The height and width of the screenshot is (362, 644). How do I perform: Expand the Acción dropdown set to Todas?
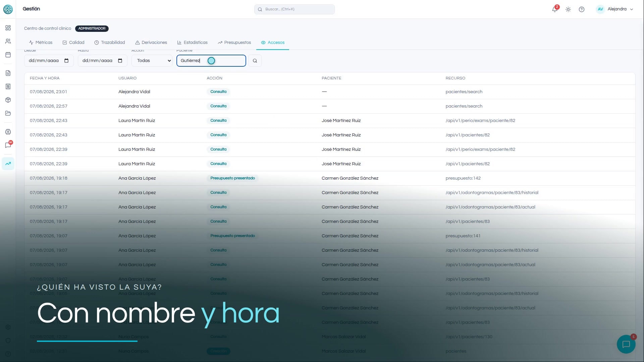[x=152, y=61]
